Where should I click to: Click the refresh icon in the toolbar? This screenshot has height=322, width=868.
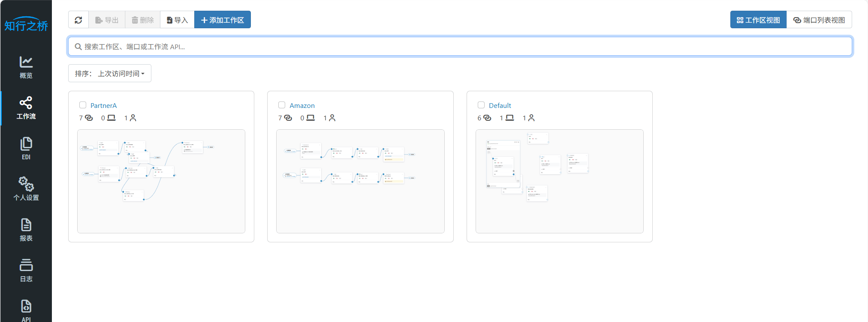[x=78, y=20]
